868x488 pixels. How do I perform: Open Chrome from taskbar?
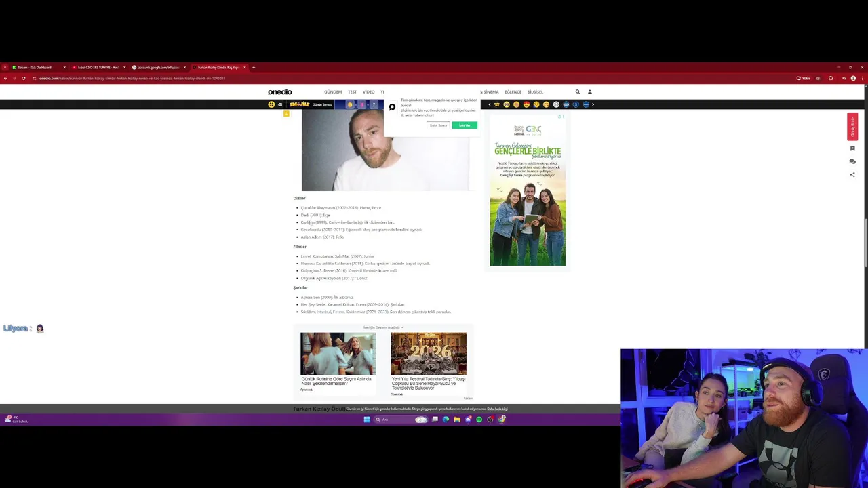(x=501, y=420)
